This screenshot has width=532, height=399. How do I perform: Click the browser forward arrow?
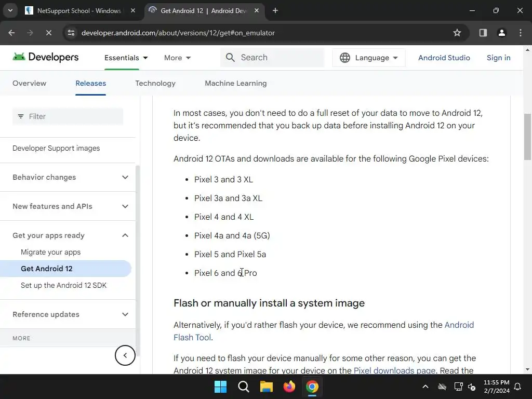click(x=30, y=33)
